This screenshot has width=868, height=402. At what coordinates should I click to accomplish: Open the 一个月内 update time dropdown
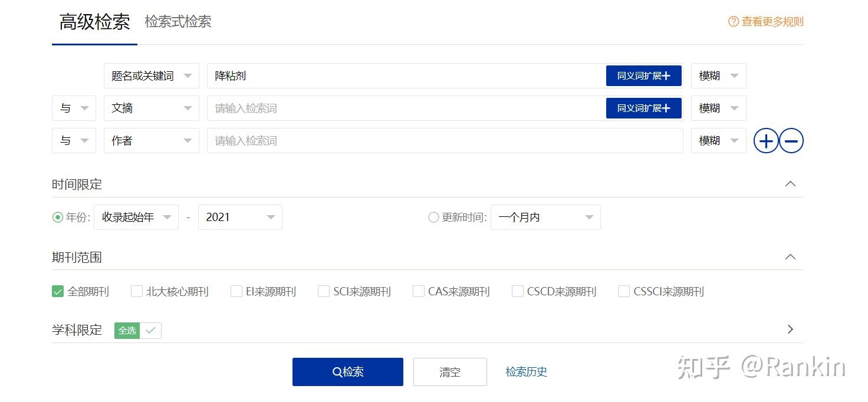545,218
